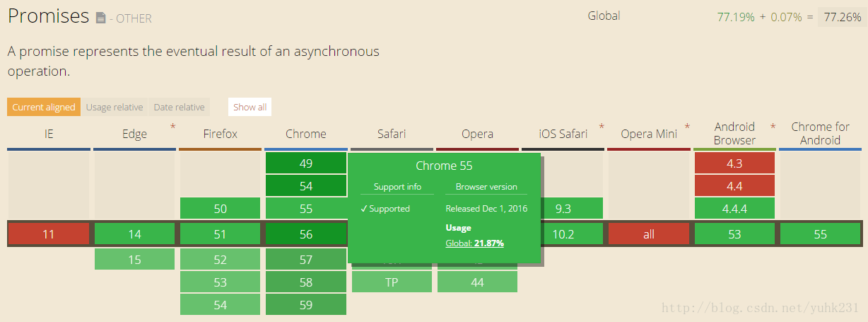The width and height of the screenshot is (868, 322).
Task: Select Opera Mini all cell
Action: coord(649,234)
